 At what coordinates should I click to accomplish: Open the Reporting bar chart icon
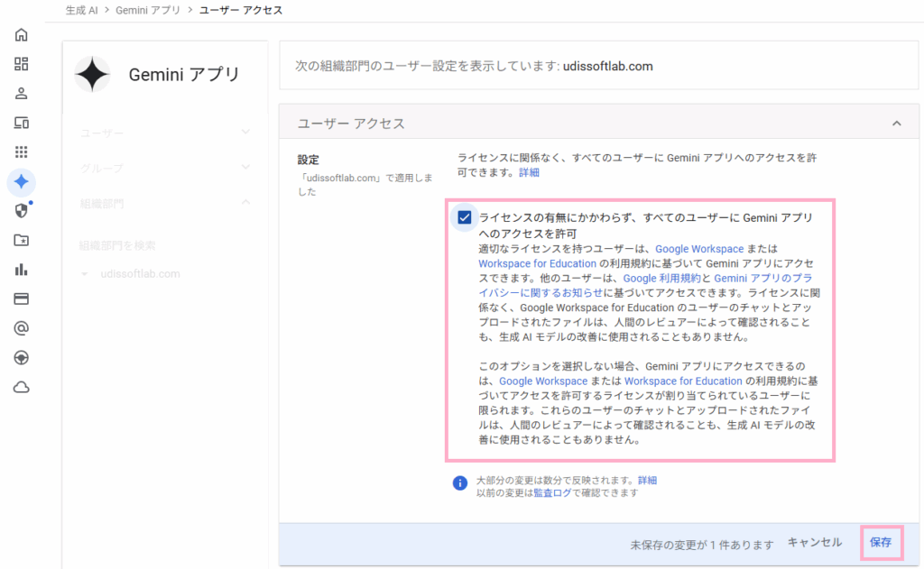pyautogui.click(x=22, y=269)
